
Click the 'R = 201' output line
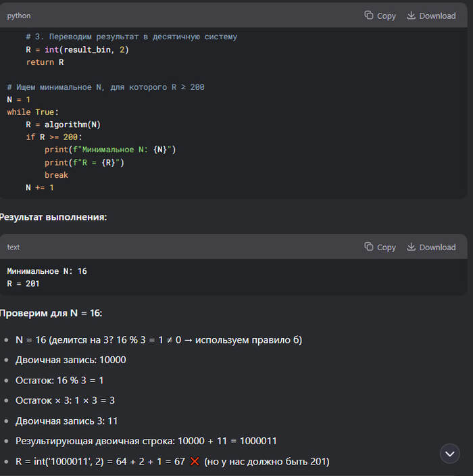click(x=23, y=284)
